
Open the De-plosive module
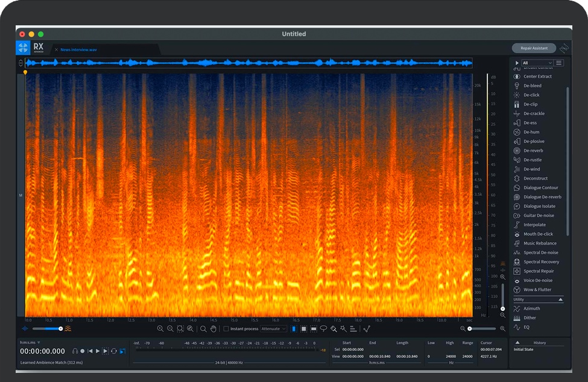pos(534,142)
